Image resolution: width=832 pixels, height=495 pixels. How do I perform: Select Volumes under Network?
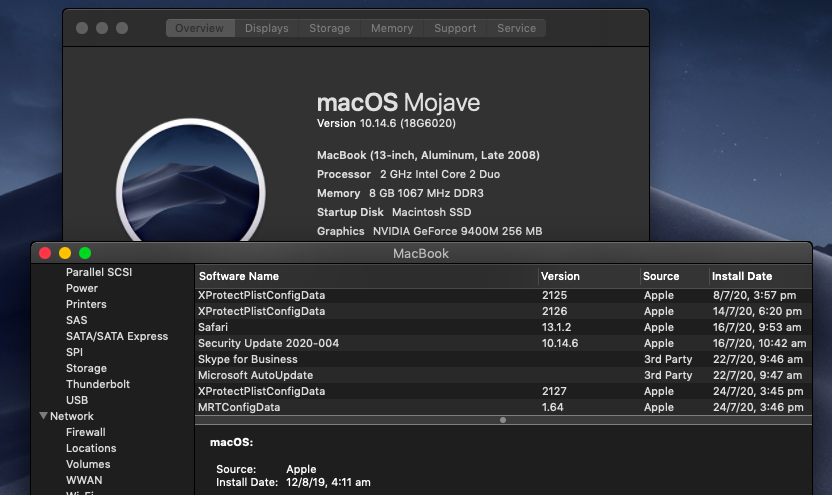[x=88, y=464]
